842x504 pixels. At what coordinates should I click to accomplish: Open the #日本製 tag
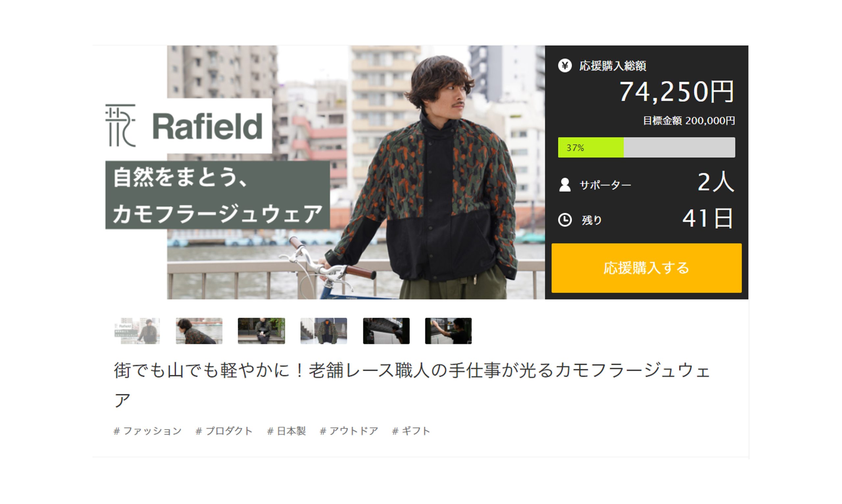[x=287, y=431]
